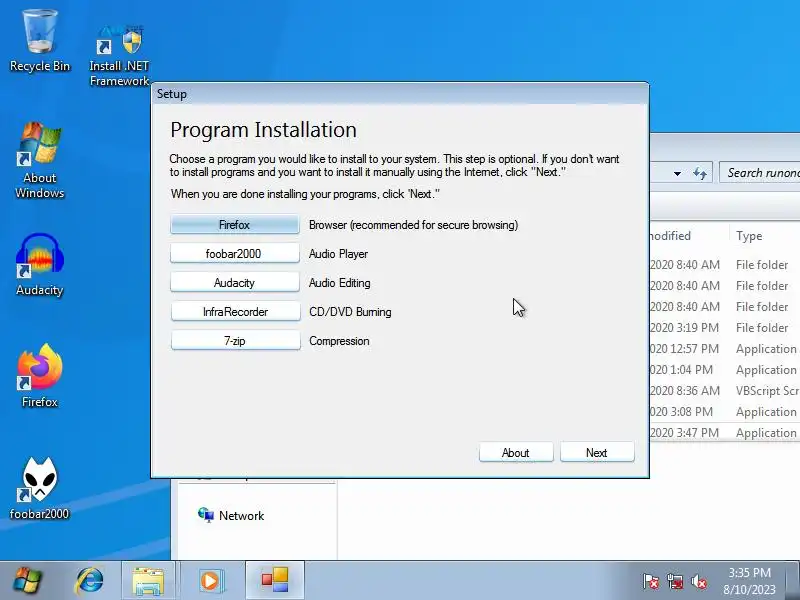Select the 3:47 PM Application row
The height and width of the screenshot is (600, 800).
tap(724, 432)
